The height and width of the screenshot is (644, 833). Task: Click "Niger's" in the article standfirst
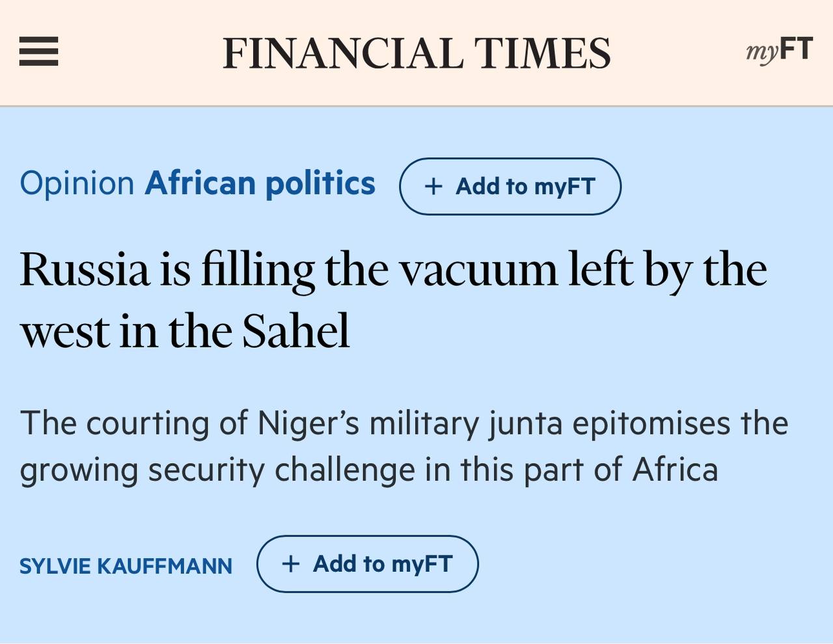pos(308,423)
